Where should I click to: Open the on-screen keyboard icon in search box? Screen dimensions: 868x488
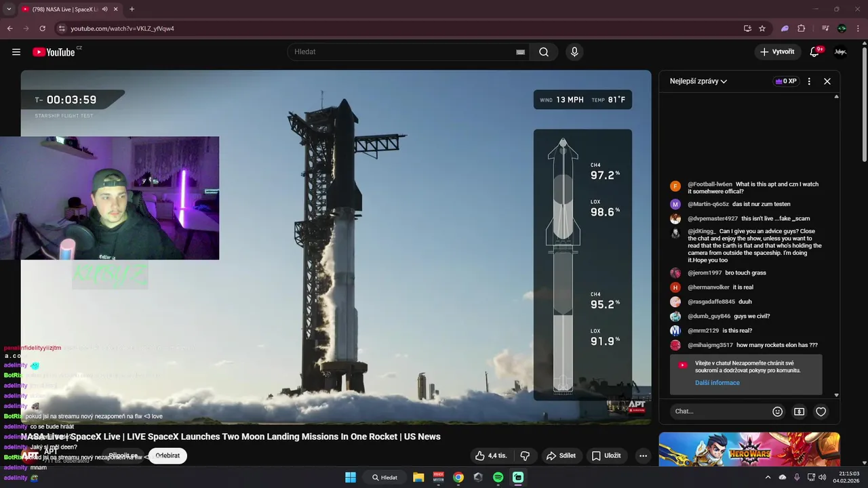[520, 52]
